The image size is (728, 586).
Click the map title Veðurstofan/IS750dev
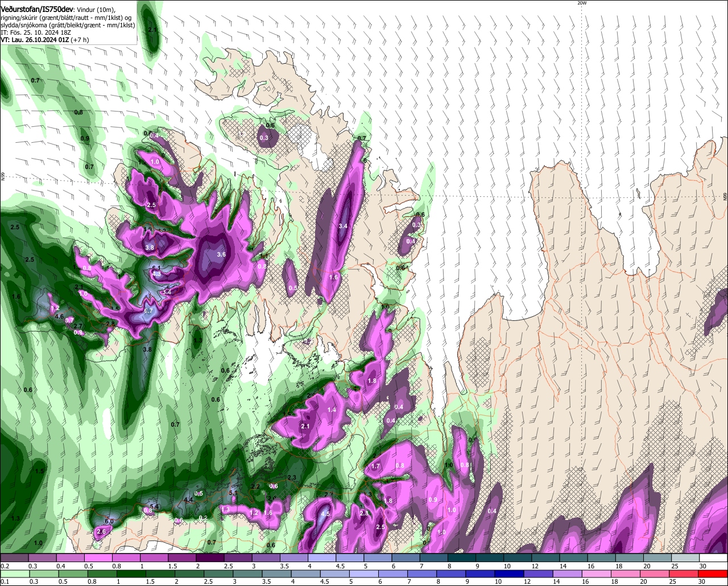37,10
